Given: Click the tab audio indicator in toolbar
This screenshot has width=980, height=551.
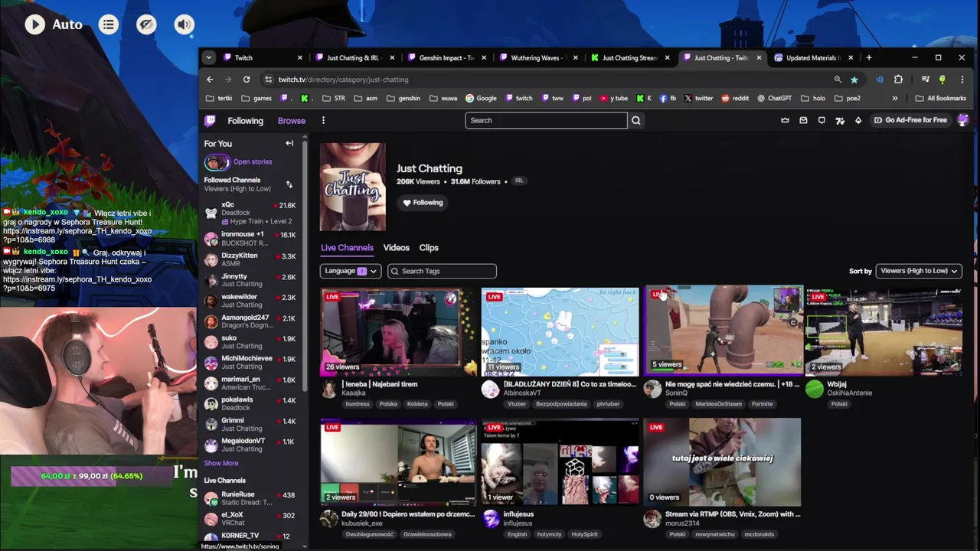Looking at the screenshot, I should 879,80.
